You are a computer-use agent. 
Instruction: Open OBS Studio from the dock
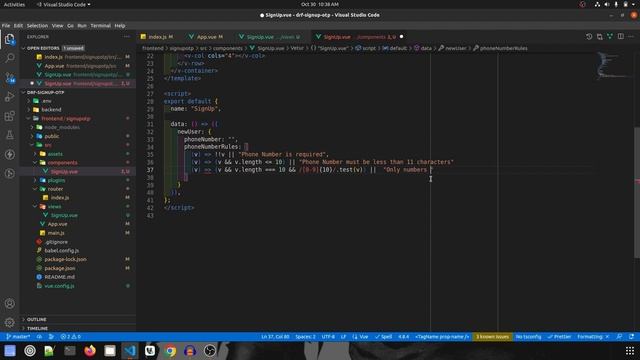tap(210, 351)
